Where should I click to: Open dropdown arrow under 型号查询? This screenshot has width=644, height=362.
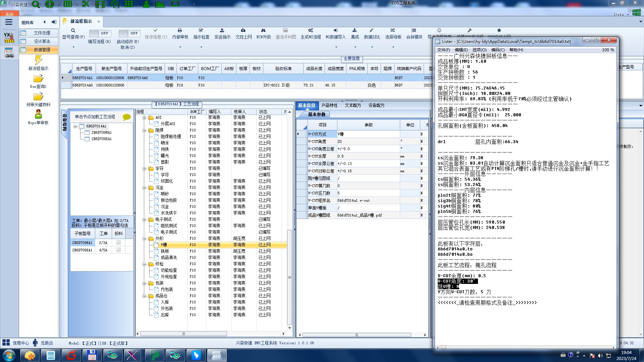click(73, 47)
